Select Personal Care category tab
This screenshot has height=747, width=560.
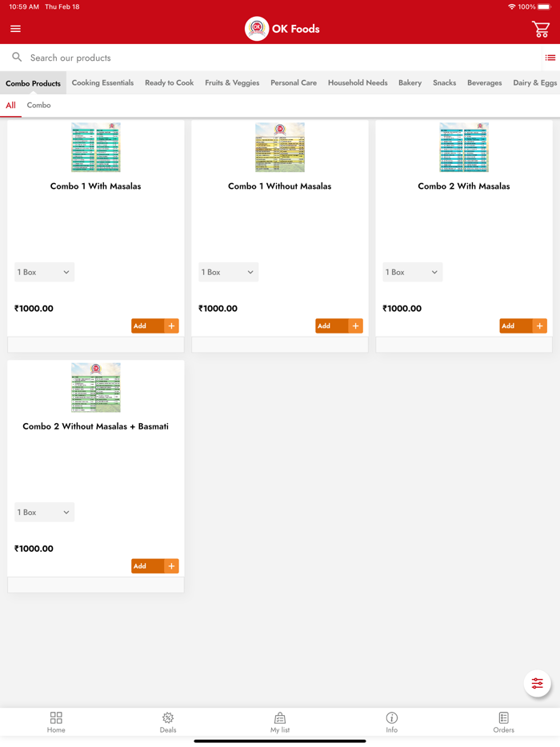click(x=294, y=83)
